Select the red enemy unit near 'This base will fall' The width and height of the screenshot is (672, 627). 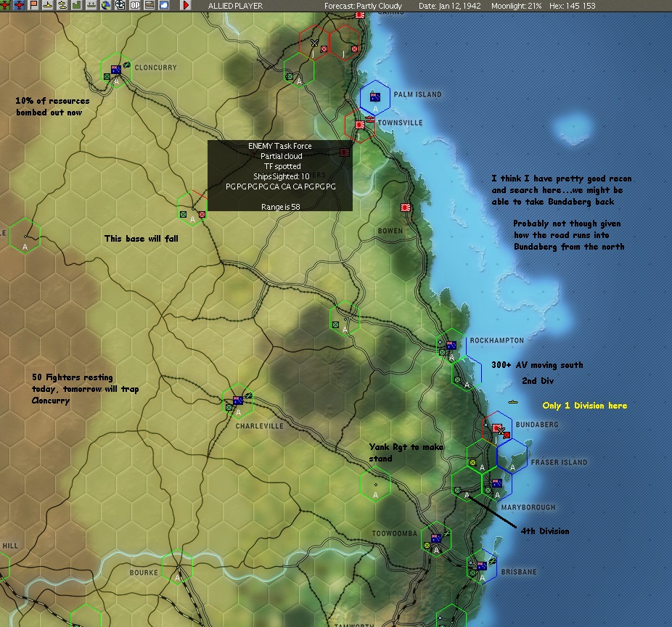point(202,214)
